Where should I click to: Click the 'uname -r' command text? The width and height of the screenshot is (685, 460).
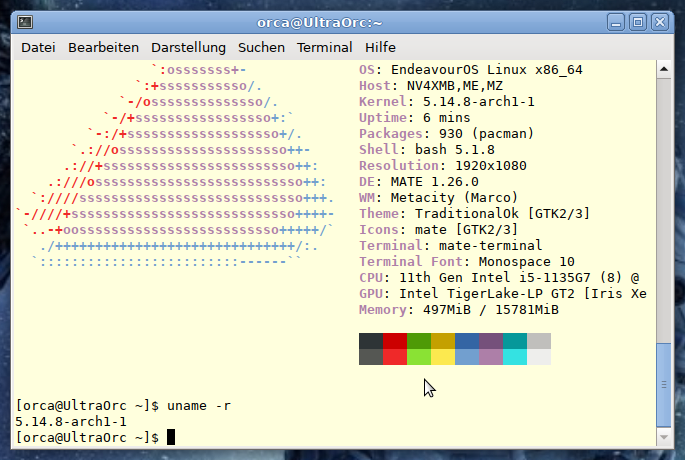click(x=199, y=406)
